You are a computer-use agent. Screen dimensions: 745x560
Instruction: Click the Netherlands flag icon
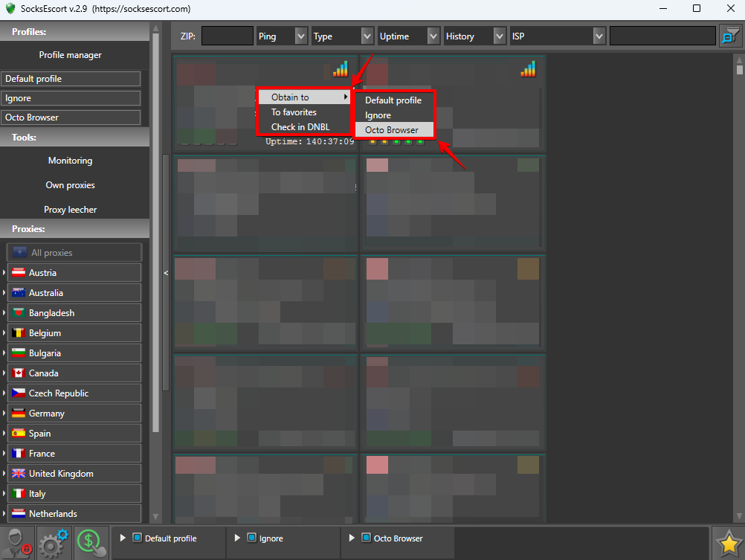[x=19, y=513]
